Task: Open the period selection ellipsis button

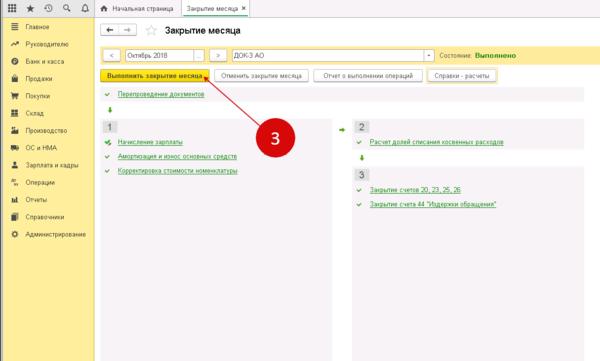Action: [199, 56]
